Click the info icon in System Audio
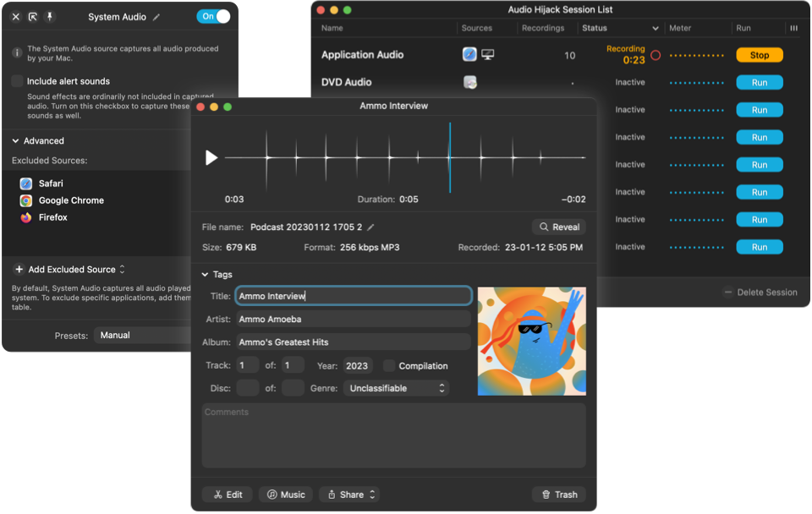Screen dimensions: 812x514 pos(17,52)
